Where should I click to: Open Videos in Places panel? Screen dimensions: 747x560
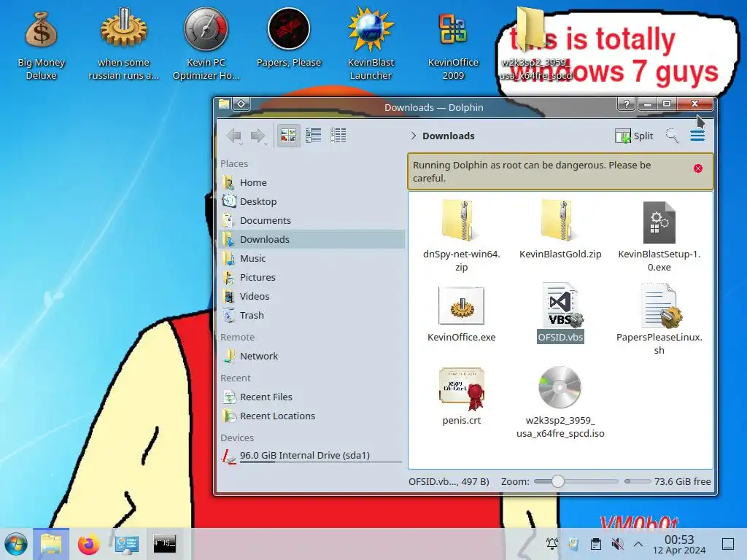[x=313, y=296]
